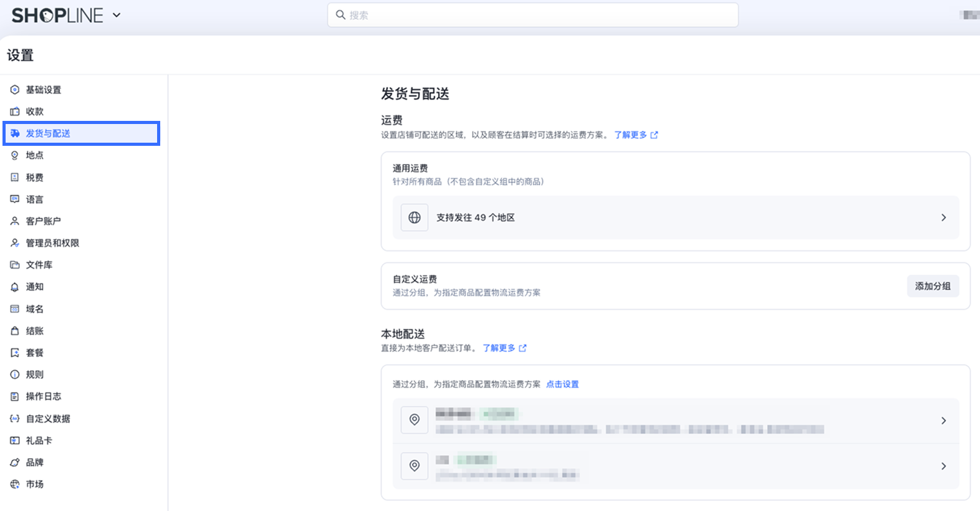
Task: Click the first local delivery location pin icon
Action: click(x=415, y=420)
